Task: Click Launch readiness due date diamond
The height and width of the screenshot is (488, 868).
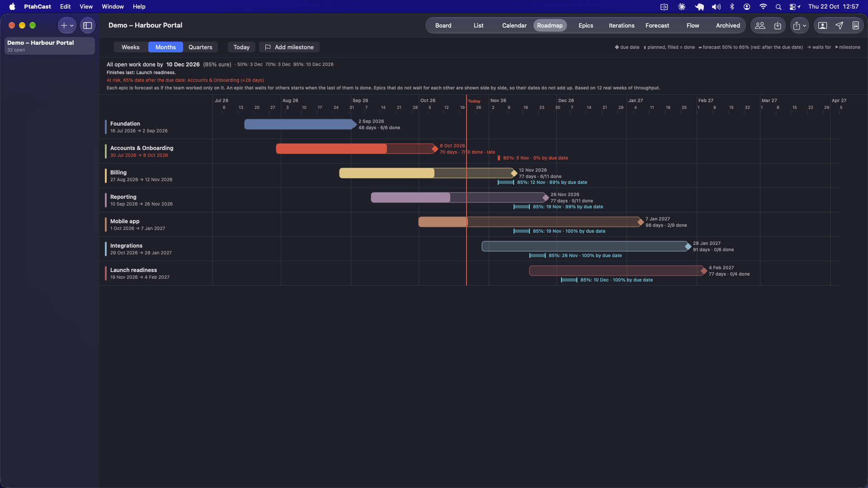Action: pos(704,271)
